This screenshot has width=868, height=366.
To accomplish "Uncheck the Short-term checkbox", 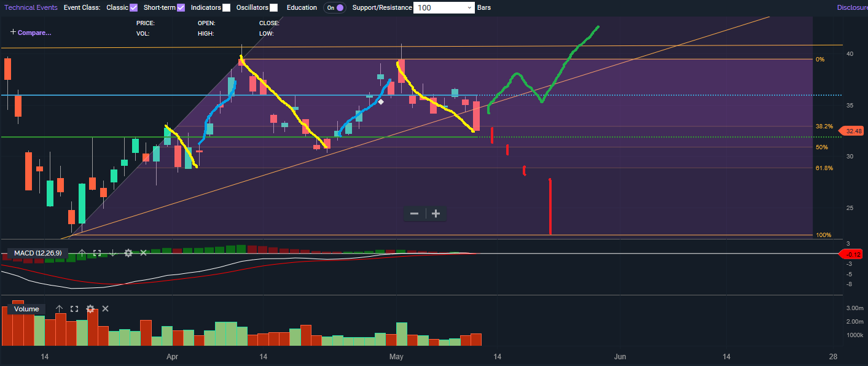I will pyautogui.click(x=181, y=8).
